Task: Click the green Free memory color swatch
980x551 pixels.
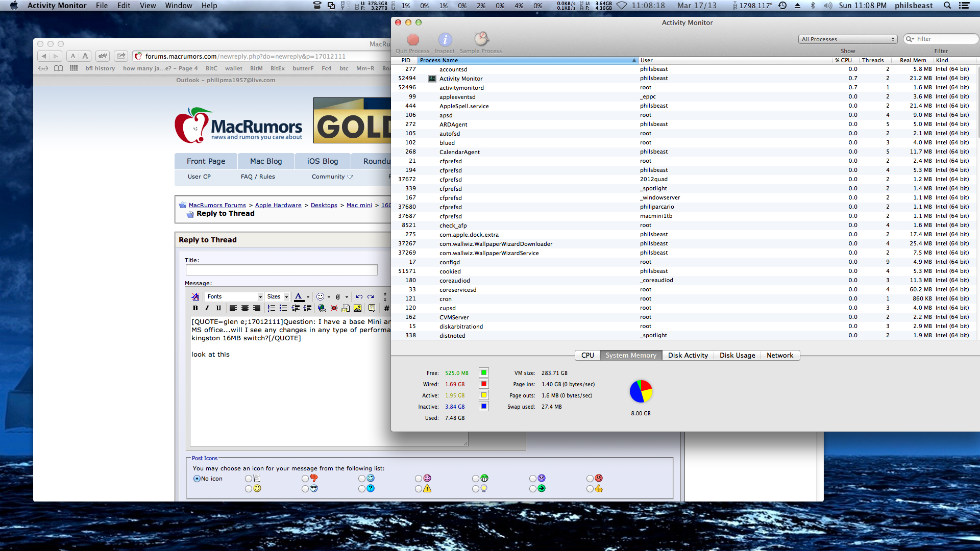Action: click(x=483, y=373)
